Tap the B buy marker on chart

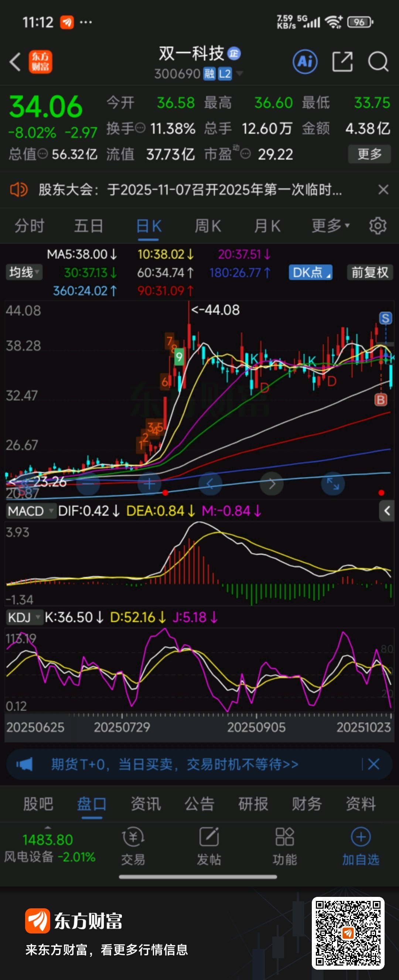pos(381,400)
